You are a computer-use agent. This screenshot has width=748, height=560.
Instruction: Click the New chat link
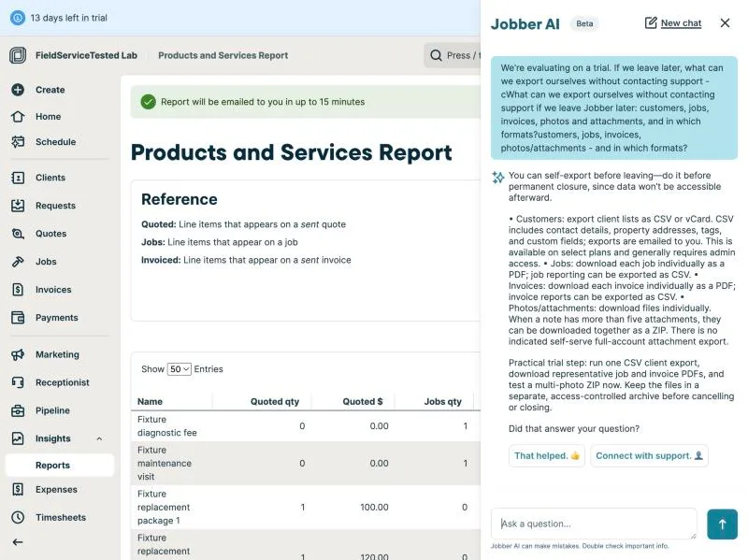tap(681, 22)
